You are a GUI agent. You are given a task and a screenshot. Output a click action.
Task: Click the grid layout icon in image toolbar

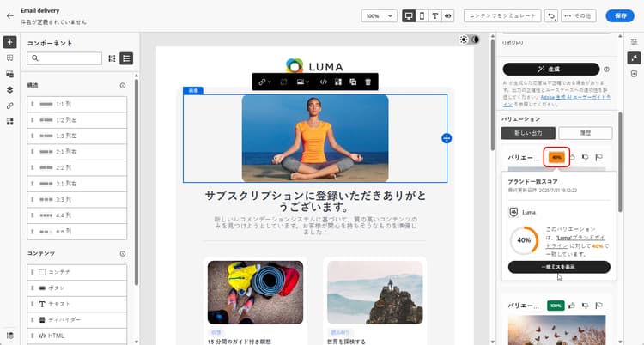[x=338, y=82]
